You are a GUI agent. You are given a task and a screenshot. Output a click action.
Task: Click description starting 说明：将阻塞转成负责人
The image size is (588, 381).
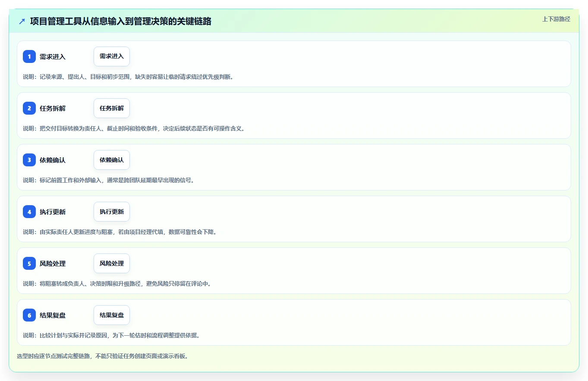(117, 284)
